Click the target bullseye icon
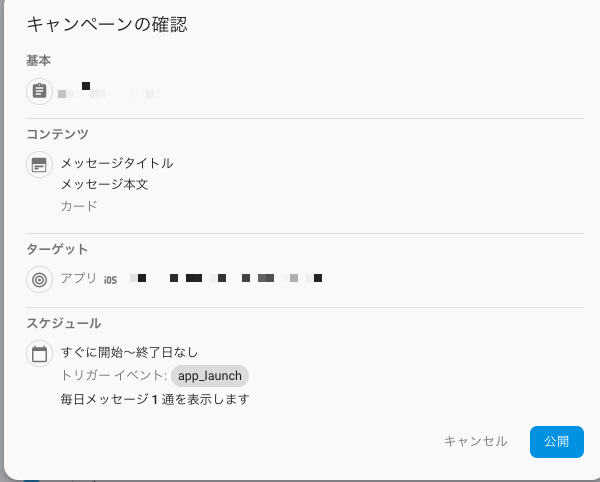 [39, 280]
